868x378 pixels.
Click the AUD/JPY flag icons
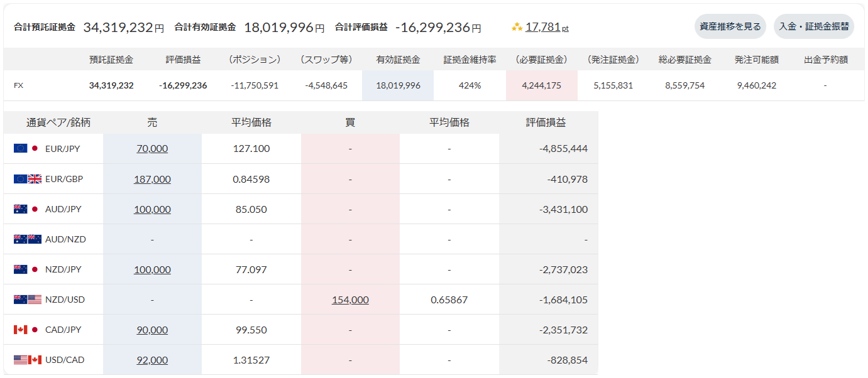(x=26, y=209)
